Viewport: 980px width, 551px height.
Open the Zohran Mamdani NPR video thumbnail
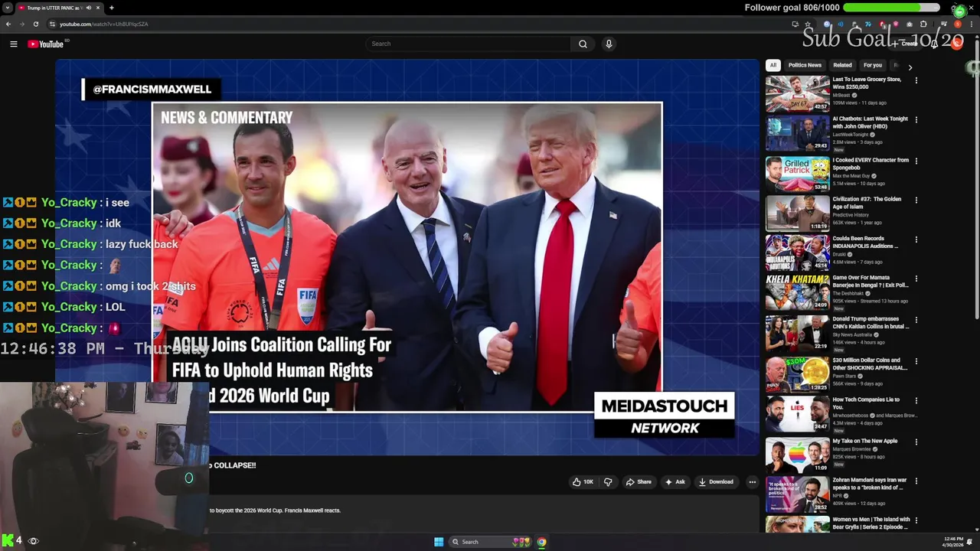click(797, 494)
